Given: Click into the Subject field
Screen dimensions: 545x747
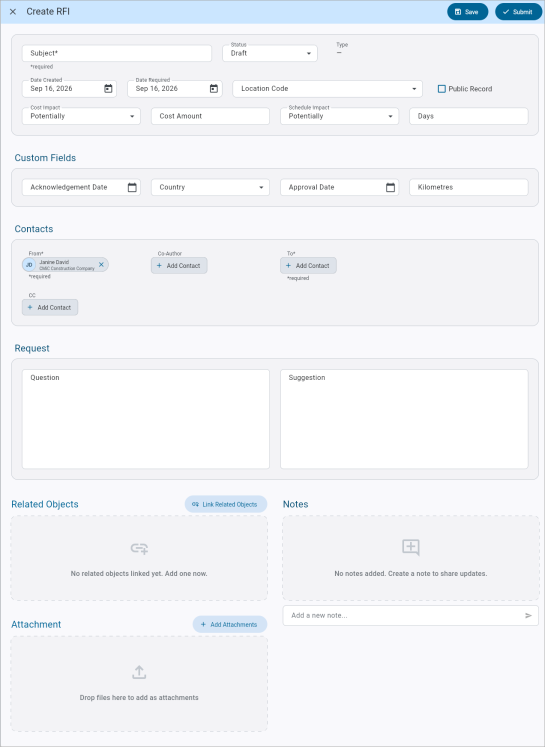Looking at the screenshot, I should click(x=117, y=53).
